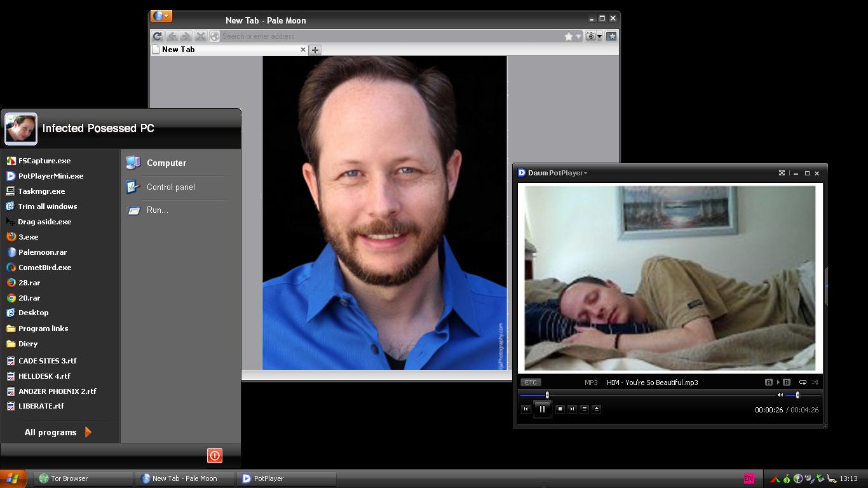Launch 3.exe from the Start menu
The image size is (868, 488).
(x=61, y=237)
